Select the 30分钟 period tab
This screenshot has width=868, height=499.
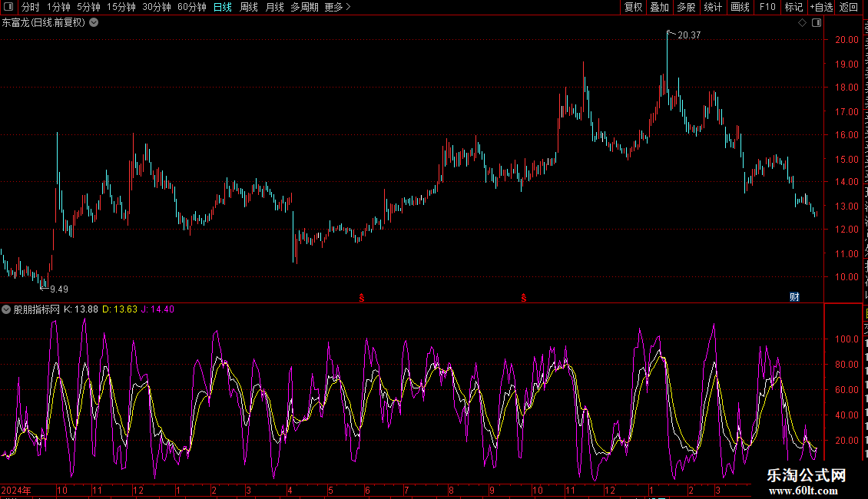[156, 7]
